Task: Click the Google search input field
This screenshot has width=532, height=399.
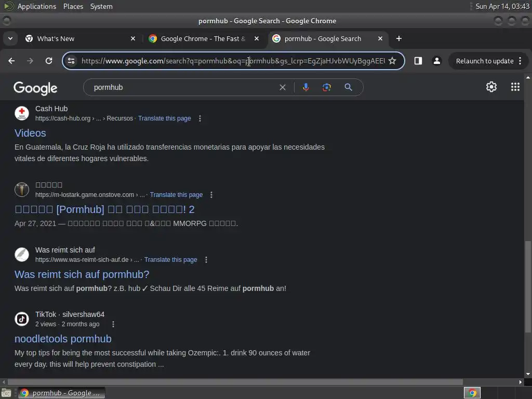Action: 183,87
